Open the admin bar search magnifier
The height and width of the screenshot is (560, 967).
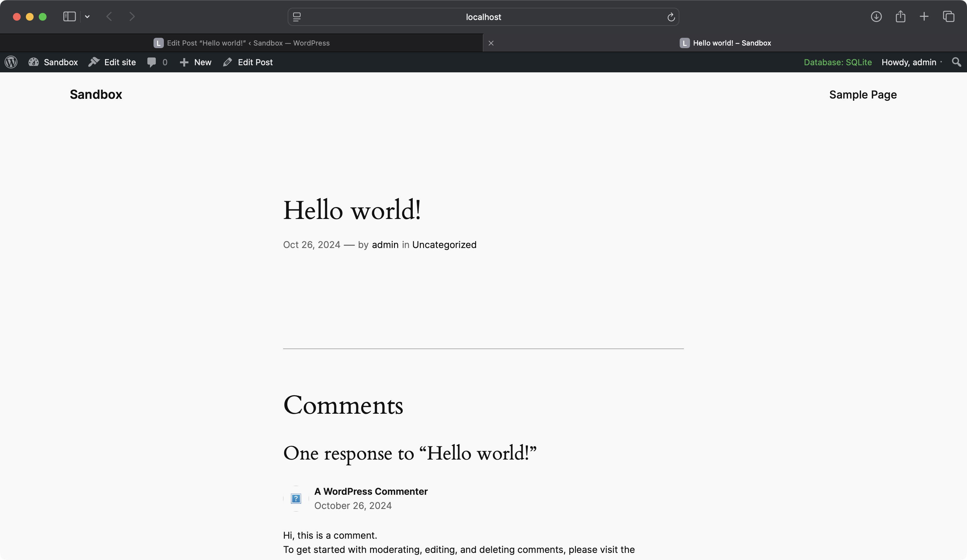point(956,62)
